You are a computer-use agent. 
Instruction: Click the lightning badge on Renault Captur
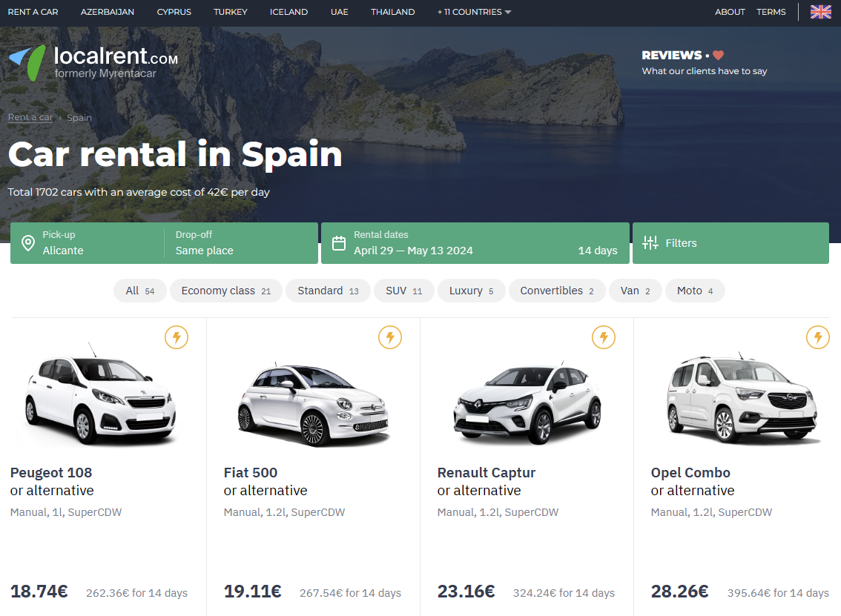pyautogui.click(x=604, y=338)
